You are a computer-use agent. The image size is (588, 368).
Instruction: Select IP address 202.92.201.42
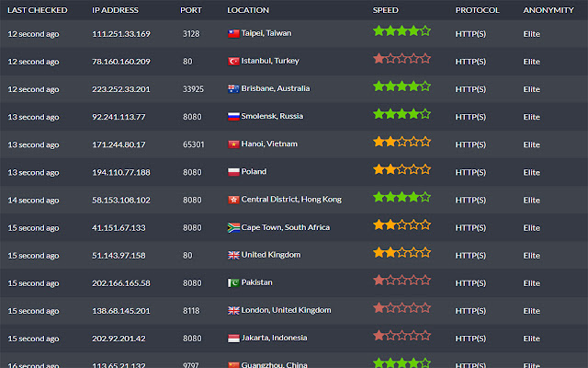[119, 339]
